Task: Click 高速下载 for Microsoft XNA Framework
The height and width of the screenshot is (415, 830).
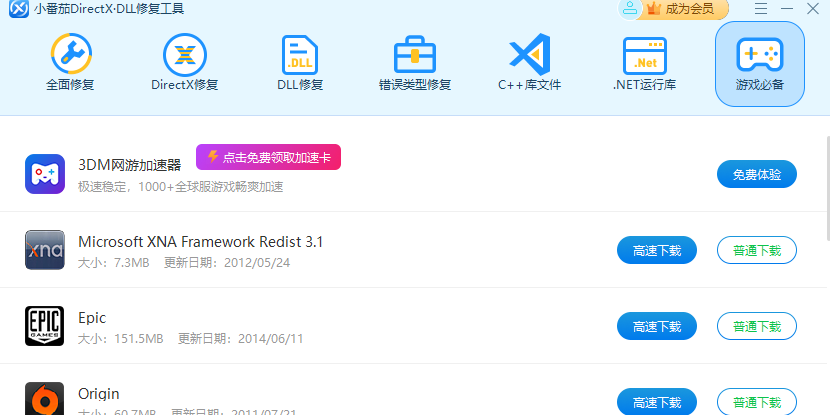Action: (657, 250)
